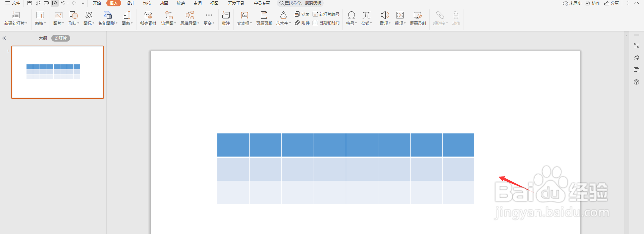Expand the quick access toolbar customize arrow
Screen dimensions: 644x234
[83, 3]
